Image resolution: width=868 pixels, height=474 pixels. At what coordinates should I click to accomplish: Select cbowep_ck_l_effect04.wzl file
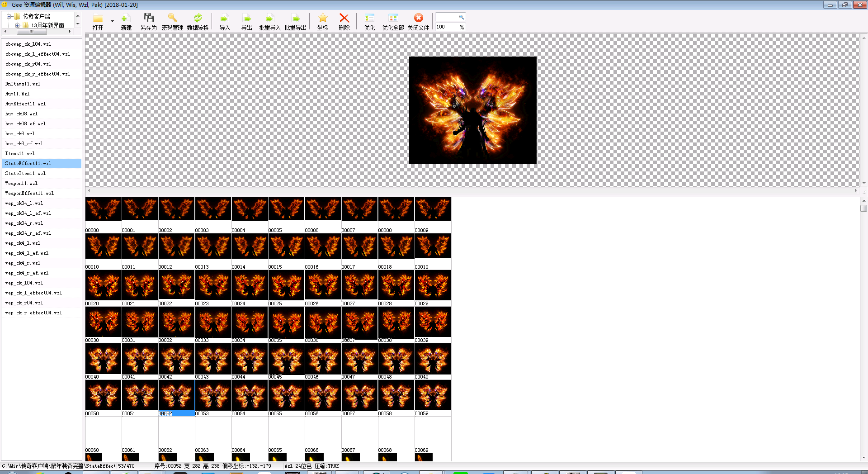[x=42, y=54]
